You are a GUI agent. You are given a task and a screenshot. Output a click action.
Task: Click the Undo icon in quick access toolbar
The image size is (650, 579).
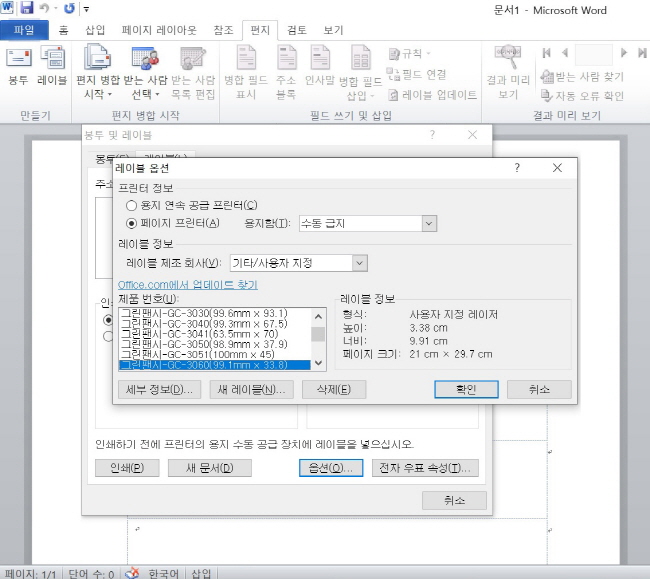[x=46, y=8]
